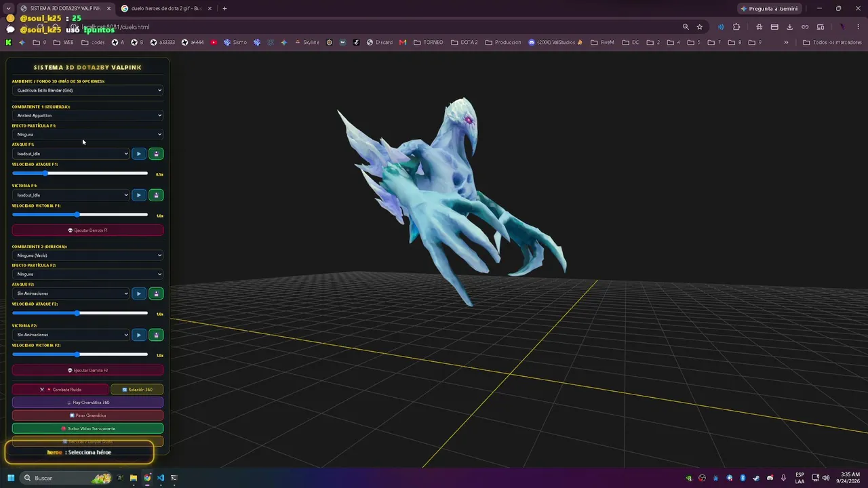Expand the Combatiente 2 (Derecha) dropdown
The height and width of the screenshot is (488, 868).
[87, 256]
